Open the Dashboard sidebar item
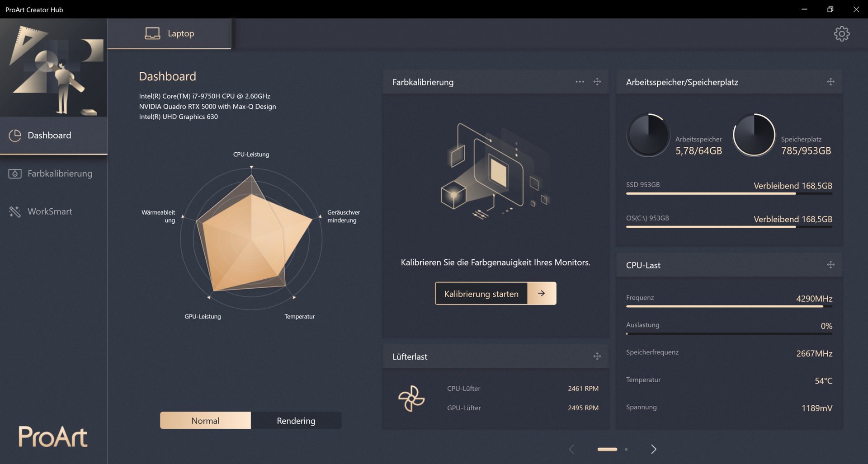Viewport: 868px width, 464px height. click(x=53, y=136)
